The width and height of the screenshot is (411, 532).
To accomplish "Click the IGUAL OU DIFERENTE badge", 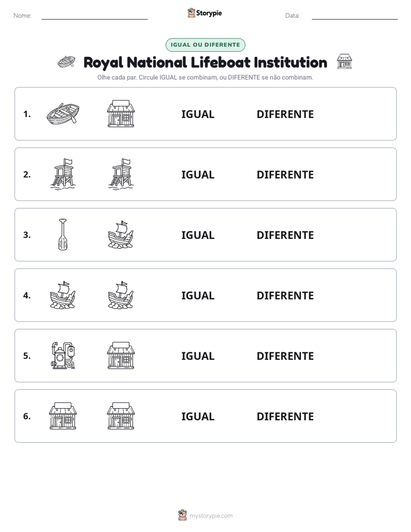I will (205, 45).
